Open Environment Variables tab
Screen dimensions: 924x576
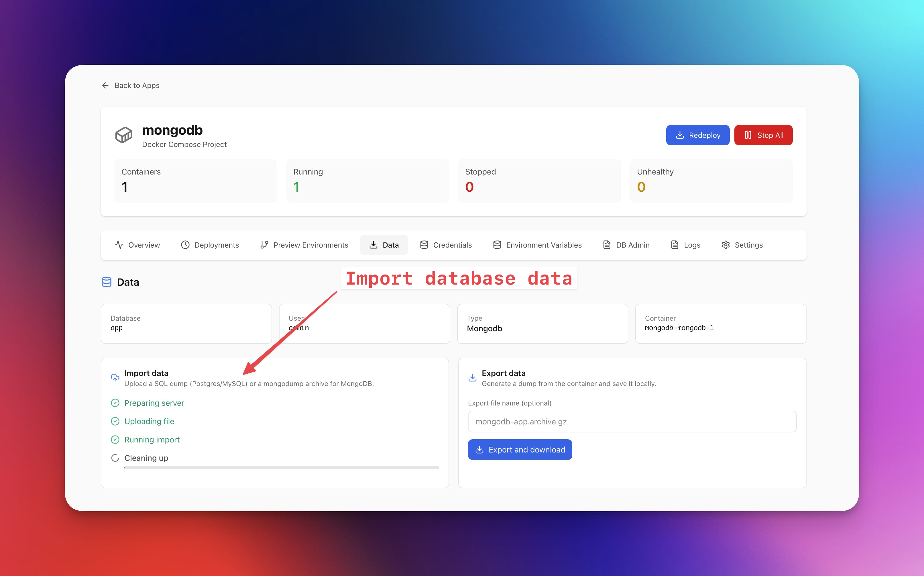(x=537, y=245)
